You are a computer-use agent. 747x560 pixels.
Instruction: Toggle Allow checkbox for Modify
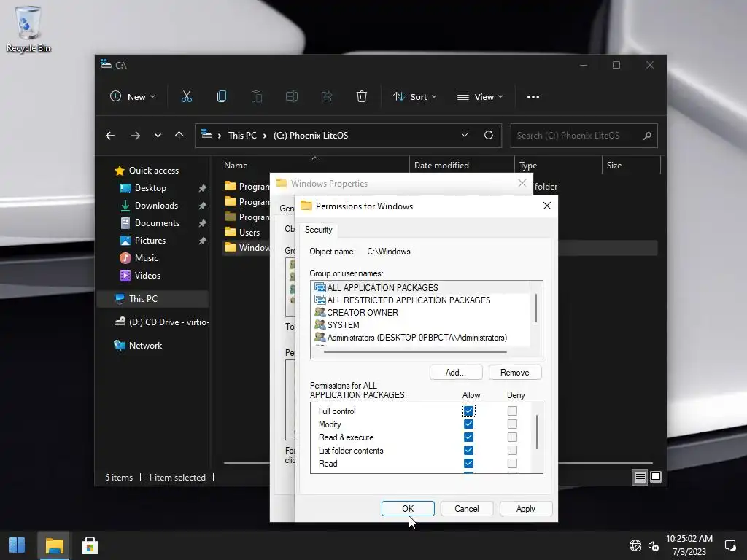click(x=468, y=424)
